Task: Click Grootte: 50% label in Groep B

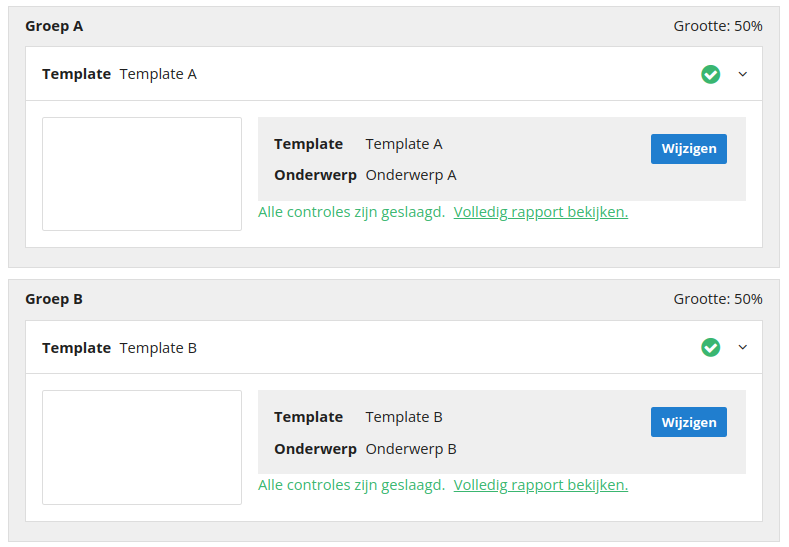Action: (x=718, y=299)
